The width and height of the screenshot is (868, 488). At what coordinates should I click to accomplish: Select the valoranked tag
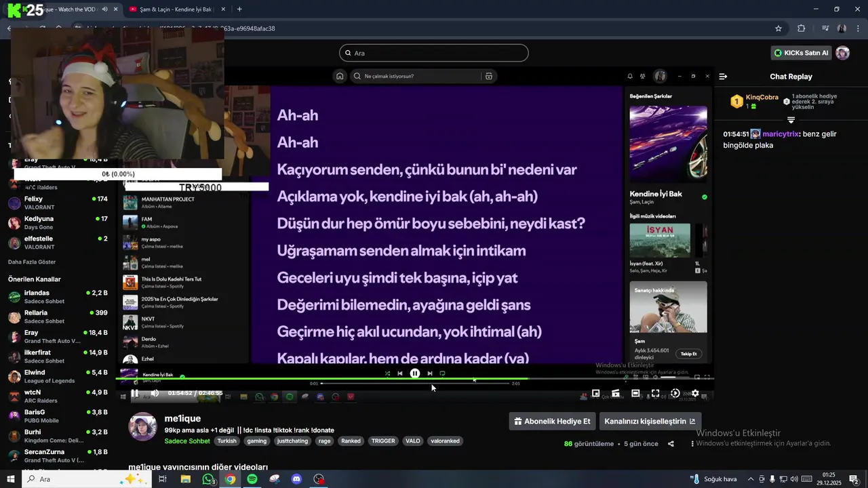[x=445, y=441]
